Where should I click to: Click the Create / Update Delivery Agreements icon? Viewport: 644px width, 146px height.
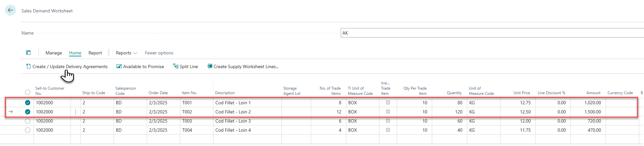pos(28,66)
